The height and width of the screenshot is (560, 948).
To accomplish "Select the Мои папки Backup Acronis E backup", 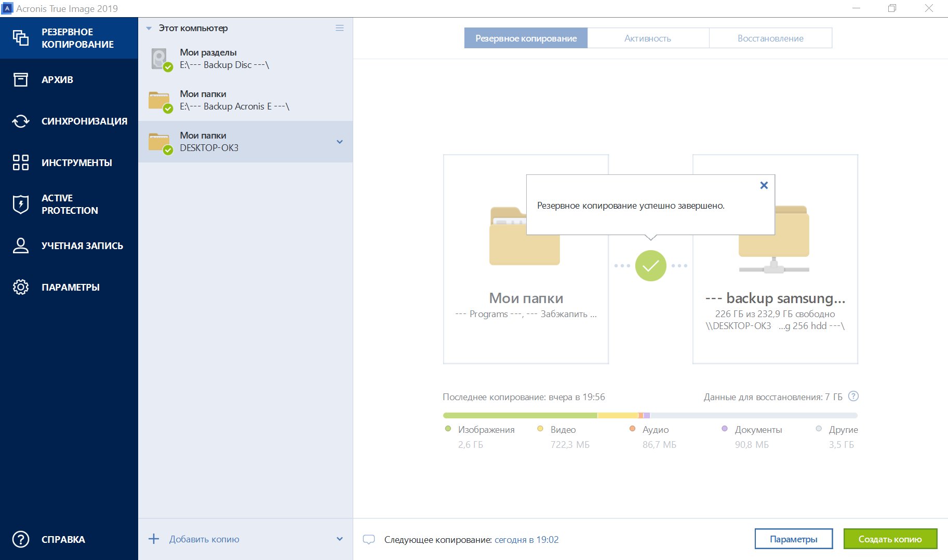I will [x=245, y=100].
